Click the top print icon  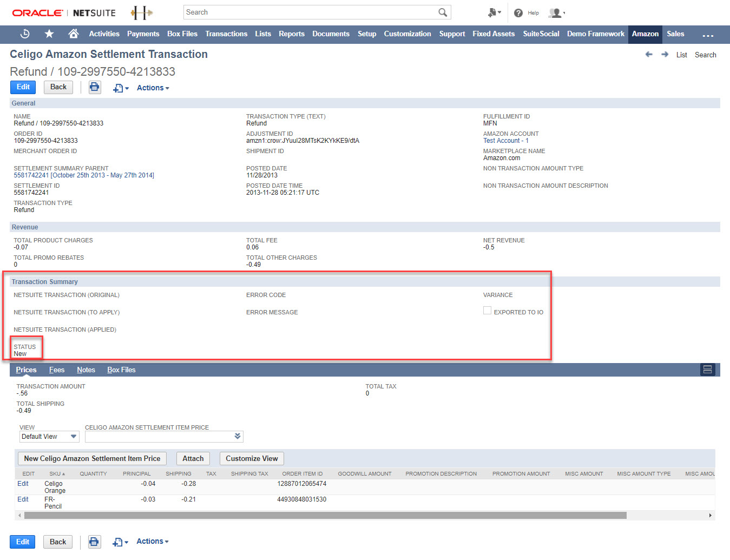[x=95, y=87]
